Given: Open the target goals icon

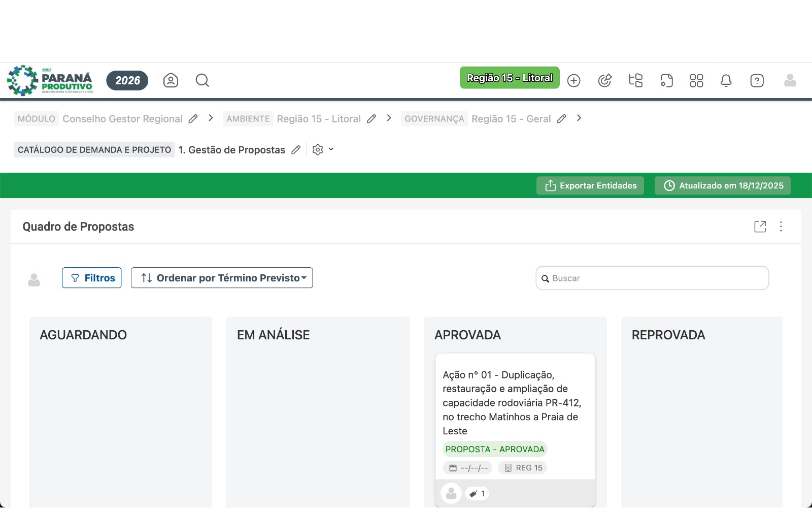Looking at the screenshot, I should (605, 81).
